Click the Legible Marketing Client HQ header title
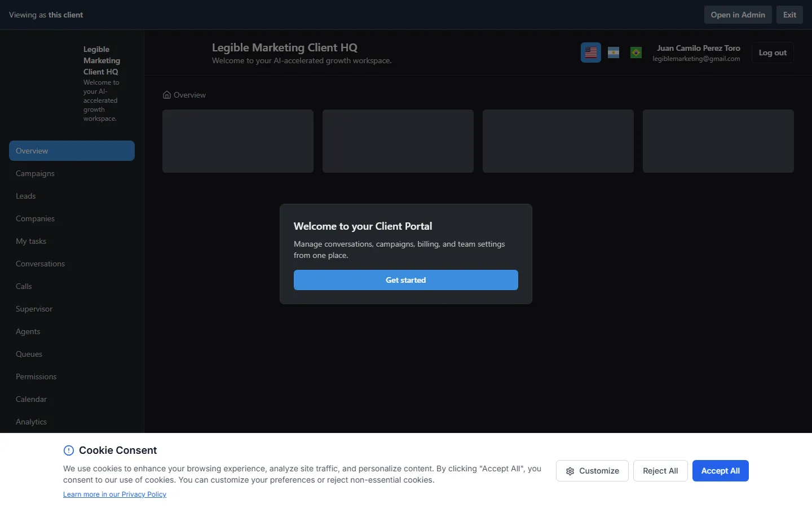The height and width of the screenshot is (508, 812). pos(285,47)
